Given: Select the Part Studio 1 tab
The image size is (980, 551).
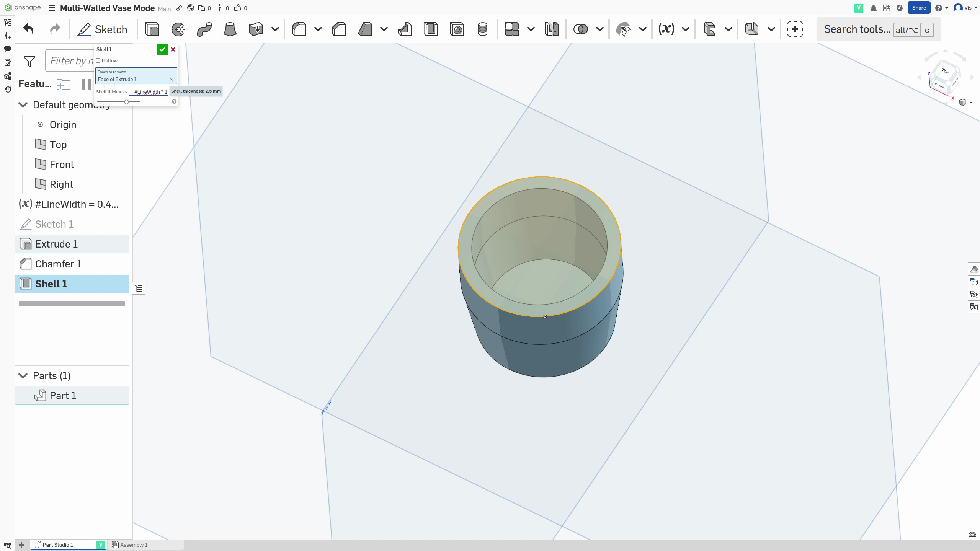Looking at the screenshot, I should (x=57, y=545).
